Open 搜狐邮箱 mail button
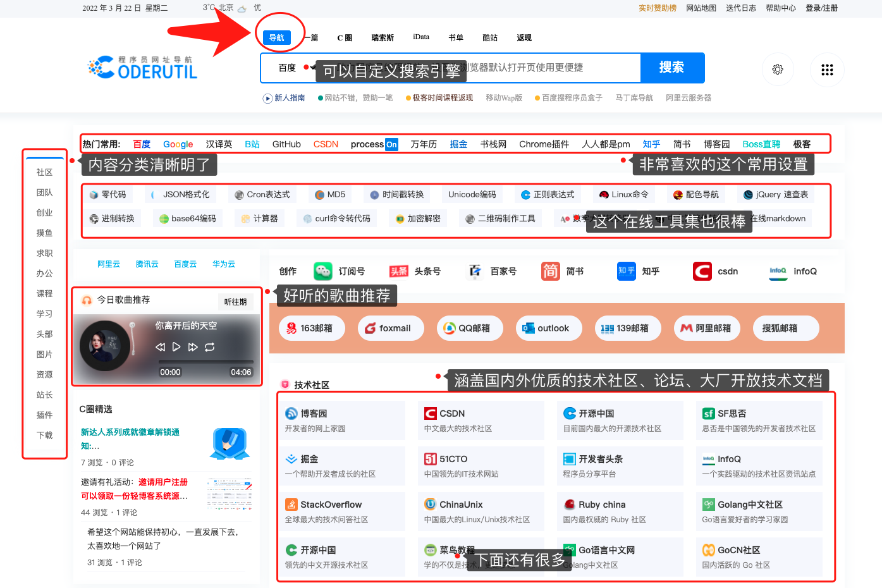Screen dimensions: 882x588 coord(787,328)
